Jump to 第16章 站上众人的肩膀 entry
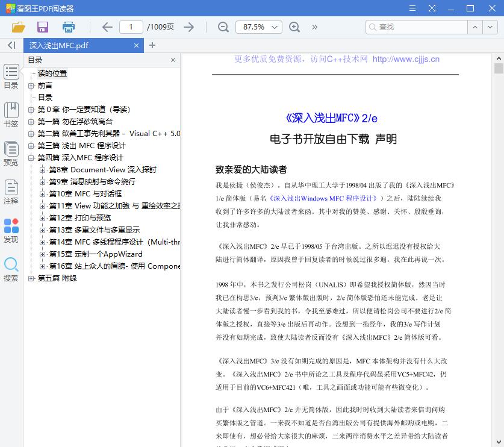The image size is (504, 447). (114, 266)
